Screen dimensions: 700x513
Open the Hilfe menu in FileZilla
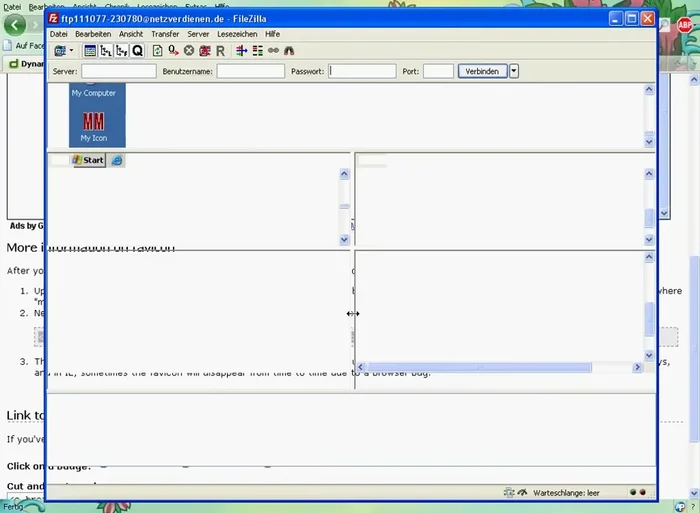[272, 34]
